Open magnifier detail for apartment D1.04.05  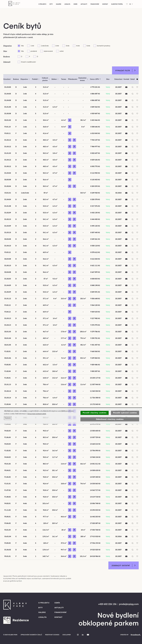[132, 94]
